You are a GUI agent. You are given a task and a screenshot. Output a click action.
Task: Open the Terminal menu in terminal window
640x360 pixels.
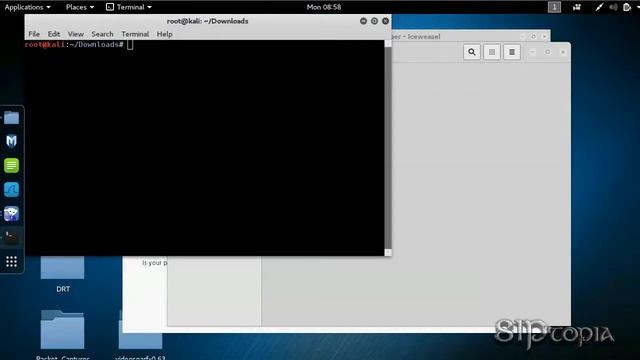pos(135,34)
